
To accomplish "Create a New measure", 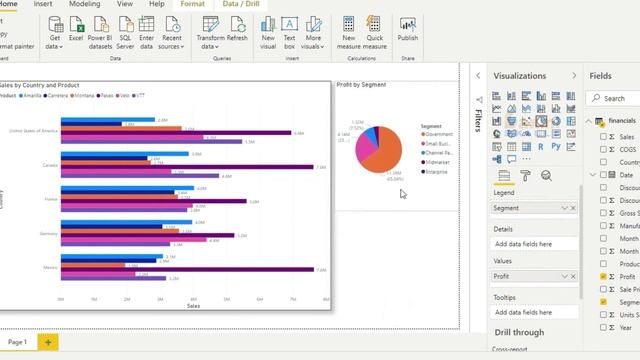I will pos(349,33).
